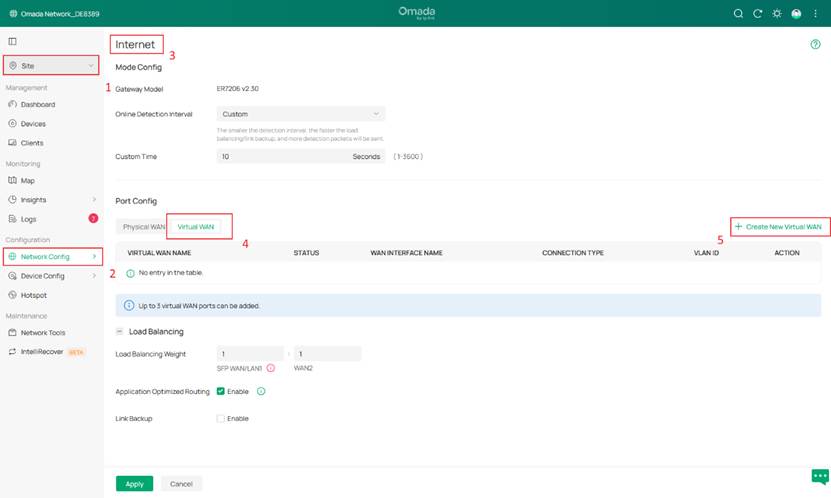Click the VLAN ID column header
831x498 pixels.
(706, 253)
